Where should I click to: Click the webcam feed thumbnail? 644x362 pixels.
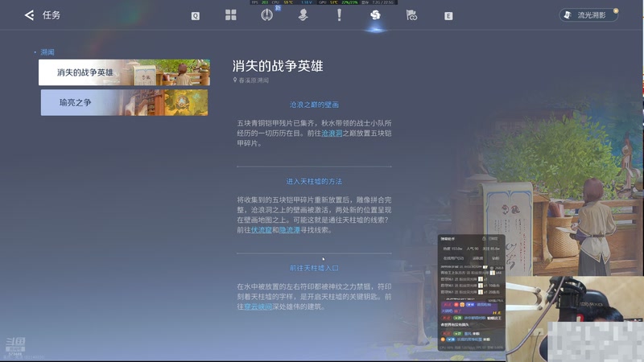[x=575, y=319]
